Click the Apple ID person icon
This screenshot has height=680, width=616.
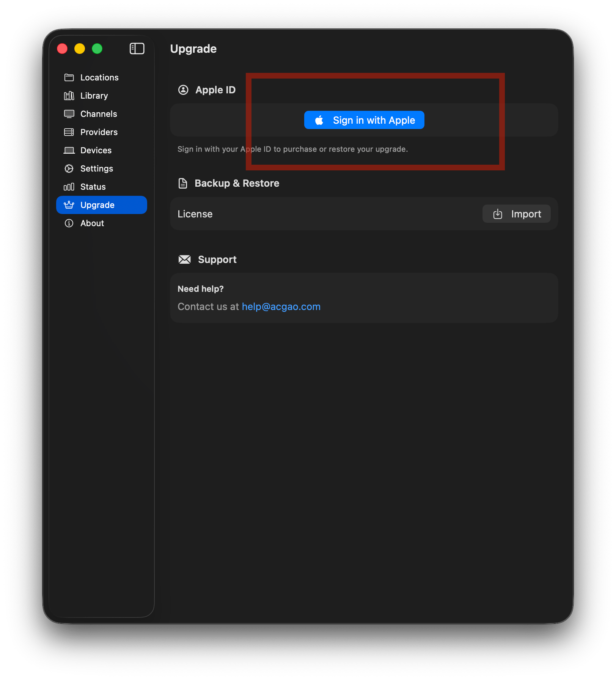183,90
